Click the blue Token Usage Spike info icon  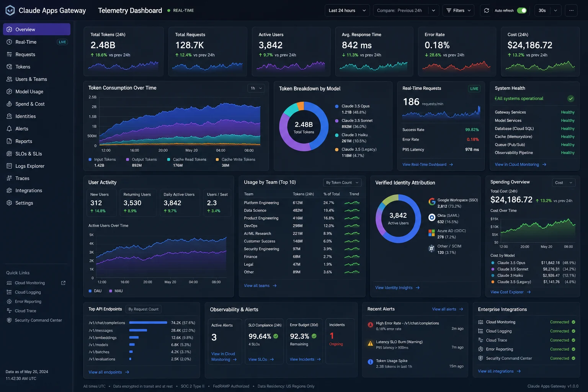(370, 362)
